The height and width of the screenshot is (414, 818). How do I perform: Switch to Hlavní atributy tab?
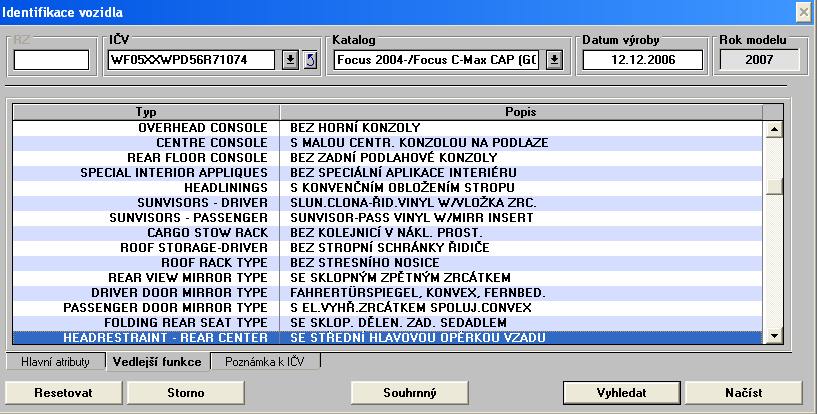click(x=56, y=361)
